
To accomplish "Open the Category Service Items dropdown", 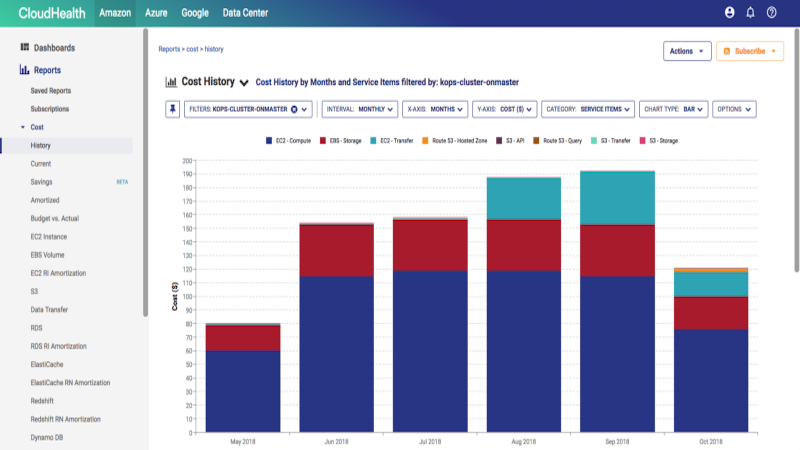I will [588, 109].
